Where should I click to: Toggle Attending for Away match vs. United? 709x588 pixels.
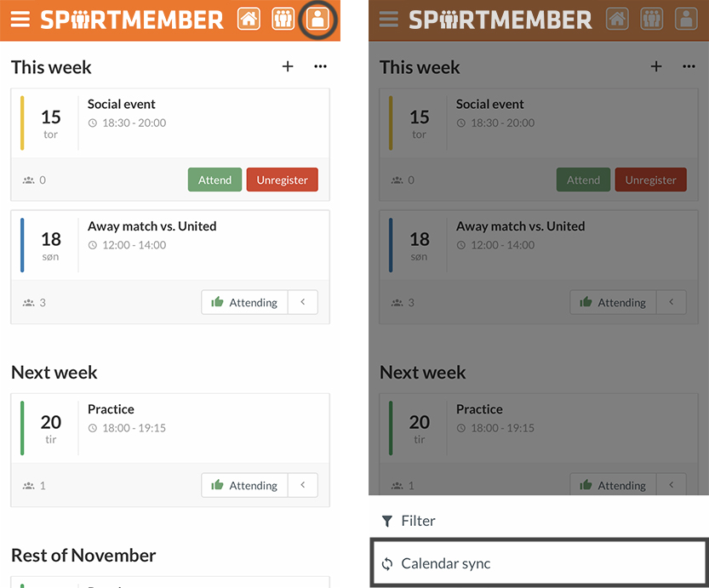(x=244, y=302)
